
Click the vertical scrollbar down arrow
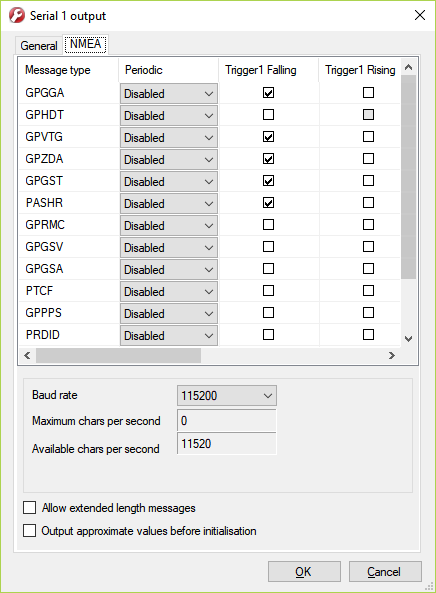(x=408, y=339)
